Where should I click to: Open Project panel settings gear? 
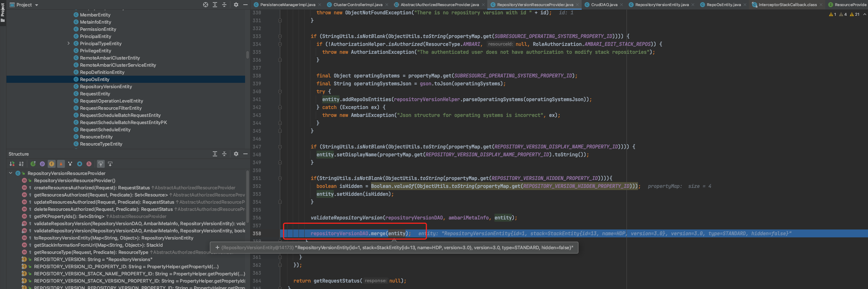tap(236, 5)
